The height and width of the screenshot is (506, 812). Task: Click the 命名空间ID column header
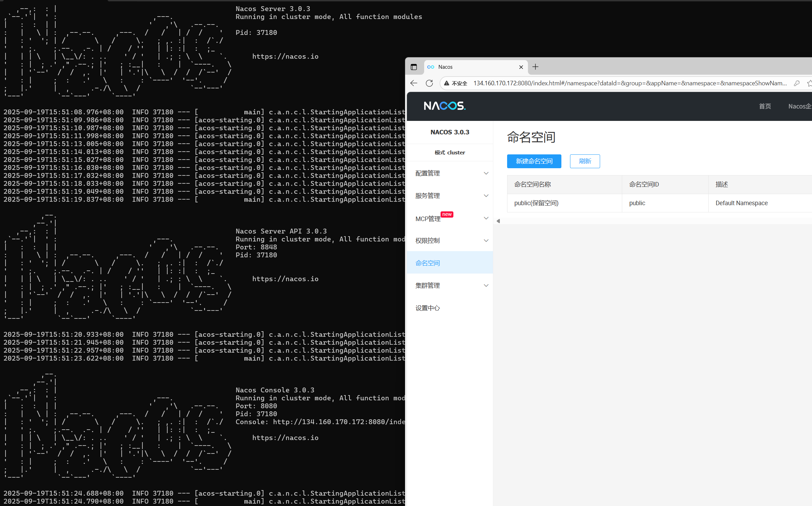click(x=665, y=184)
